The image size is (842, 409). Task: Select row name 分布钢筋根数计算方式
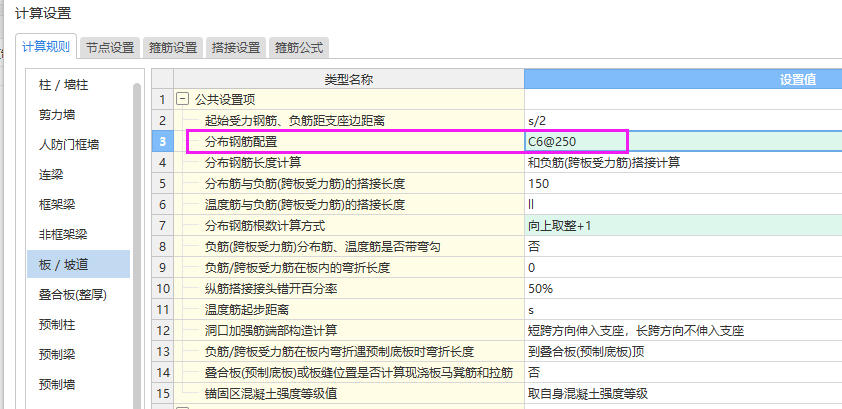point(265,225)
